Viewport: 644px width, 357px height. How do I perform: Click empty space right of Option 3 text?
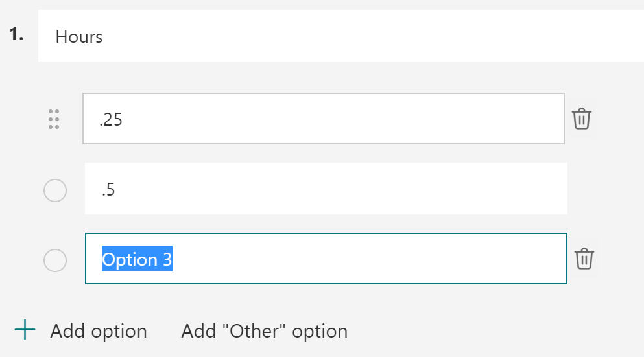(370, 259)
